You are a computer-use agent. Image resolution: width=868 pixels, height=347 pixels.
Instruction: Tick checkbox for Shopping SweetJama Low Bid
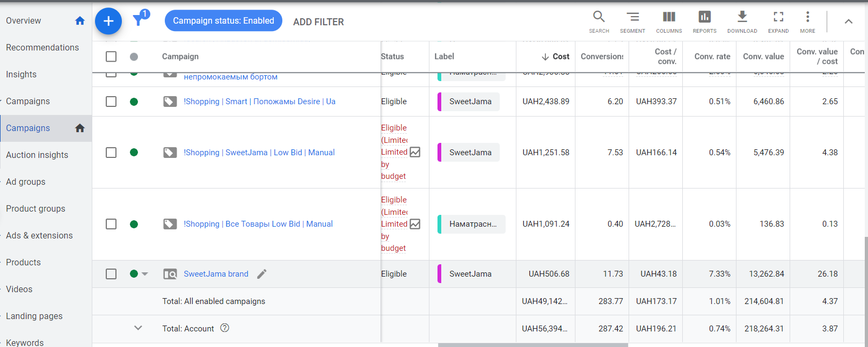(111, 153)
